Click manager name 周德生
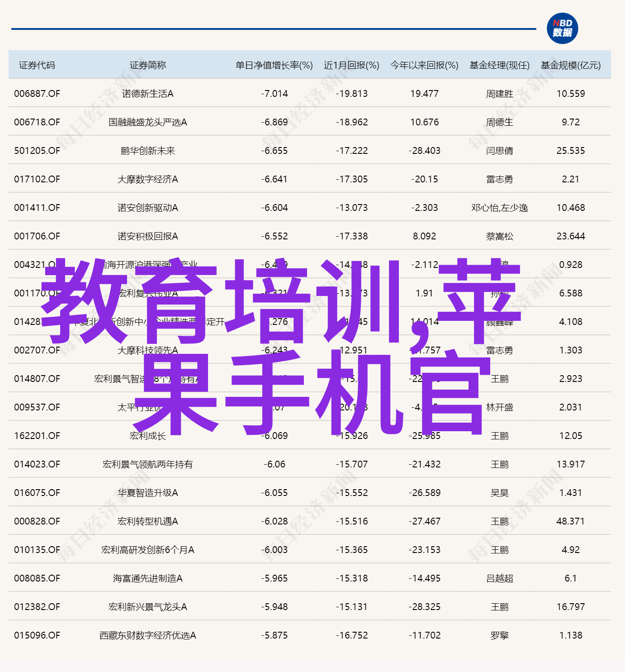 [500, 122]
